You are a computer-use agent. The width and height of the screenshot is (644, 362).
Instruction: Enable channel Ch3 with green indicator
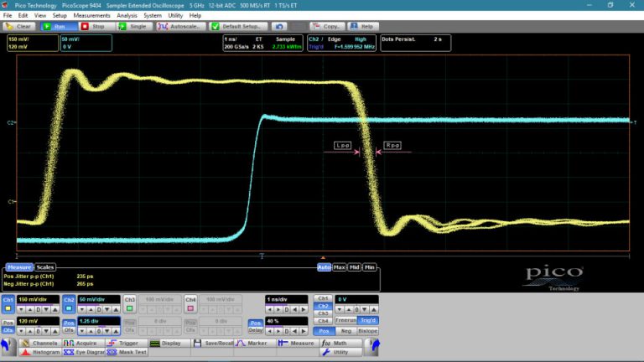coord(129,304)
